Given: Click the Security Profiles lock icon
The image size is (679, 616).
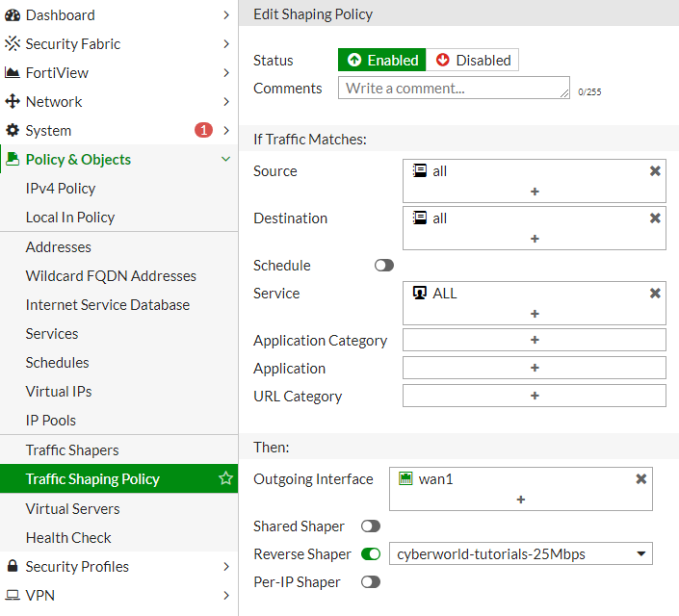Looking at the screenshot, I should (13, 566).
